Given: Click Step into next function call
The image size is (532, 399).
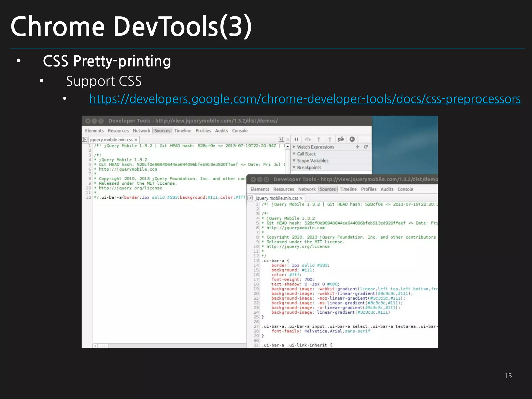Looking at the screenshot, I should tap(319, 139).
